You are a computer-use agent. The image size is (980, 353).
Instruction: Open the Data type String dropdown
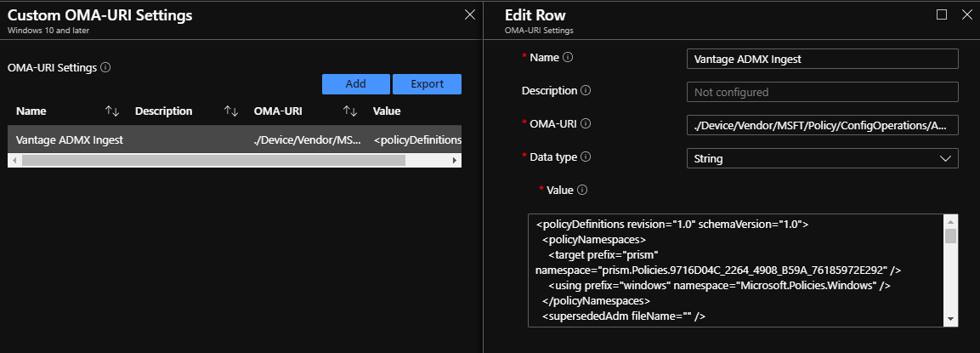821,158
